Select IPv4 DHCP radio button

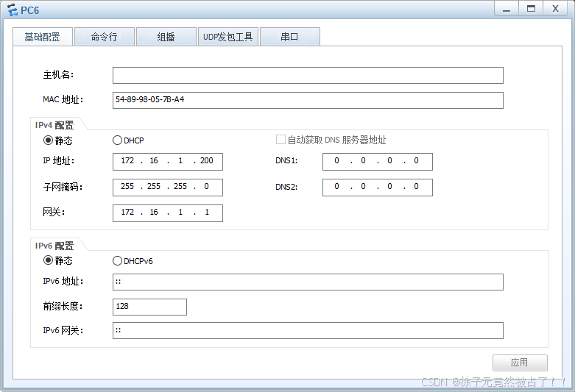point(117,140)
